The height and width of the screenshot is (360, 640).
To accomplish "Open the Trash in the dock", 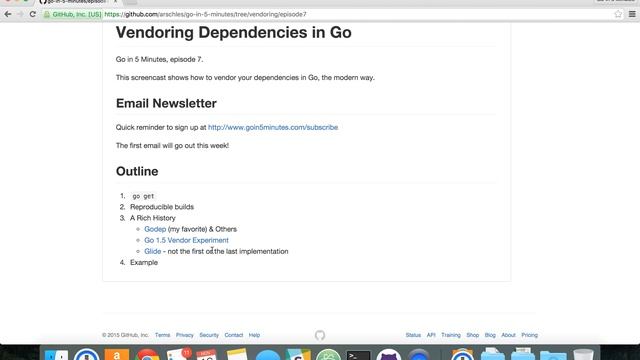I will pyautogui.click(x=583, y=354).
